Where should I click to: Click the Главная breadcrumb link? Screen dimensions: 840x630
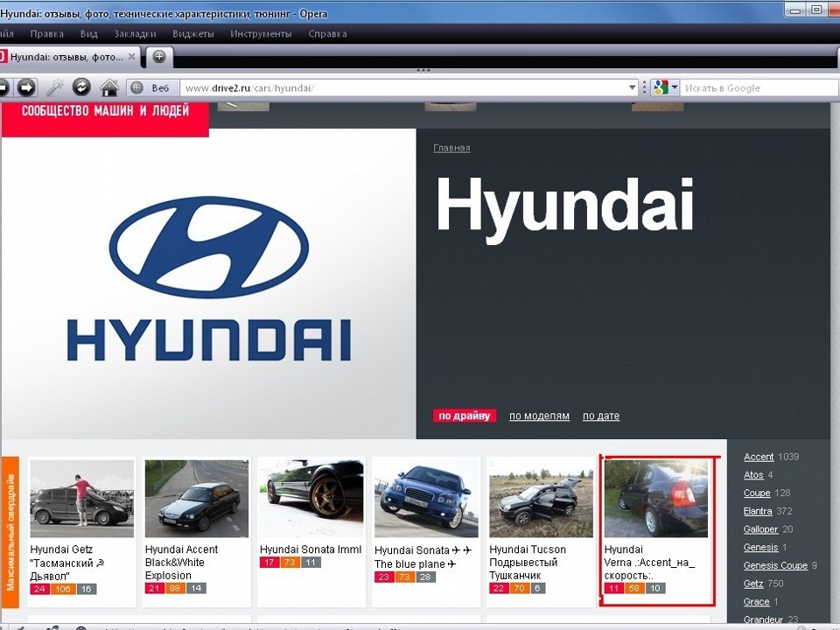pos(451,148)
